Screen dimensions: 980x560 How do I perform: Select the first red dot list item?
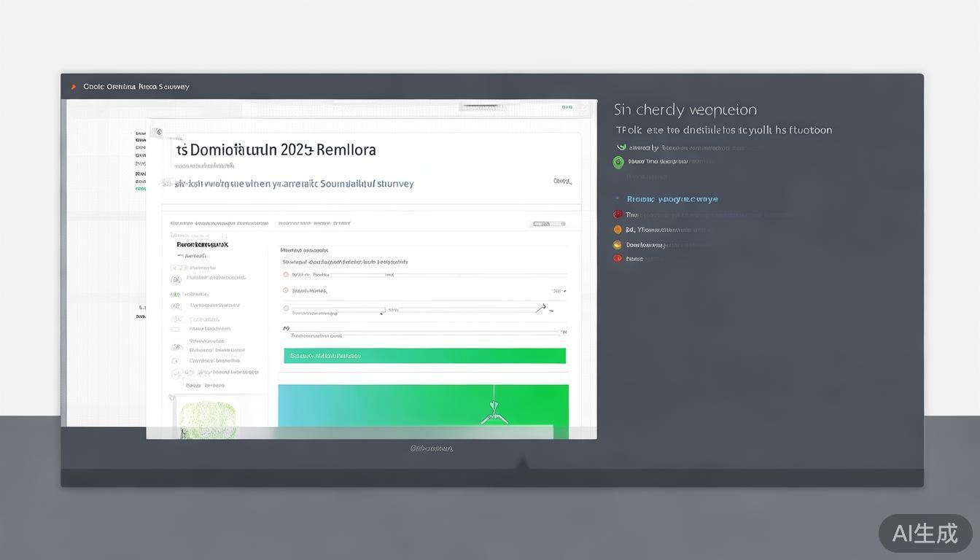pos(618,214)
